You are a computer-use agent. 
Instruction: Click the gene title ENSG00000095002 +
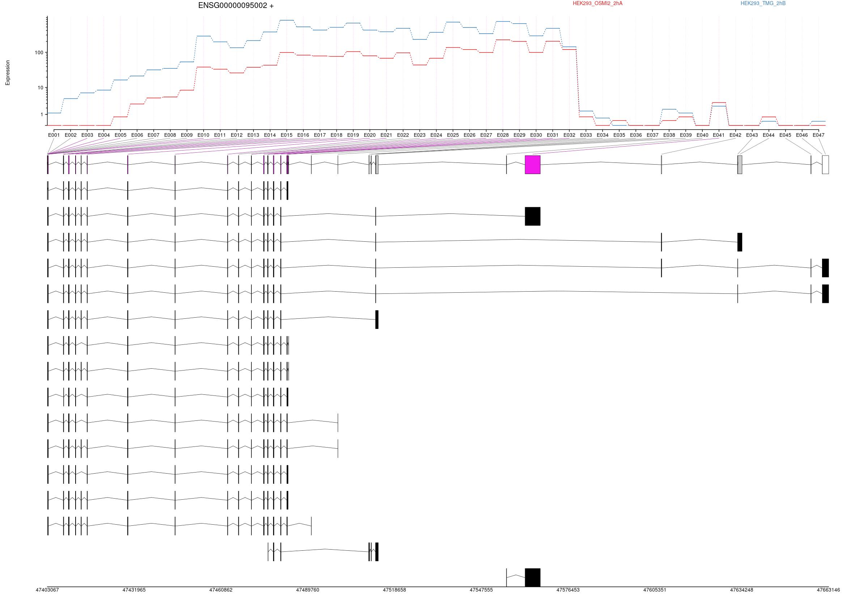point(235,6)
